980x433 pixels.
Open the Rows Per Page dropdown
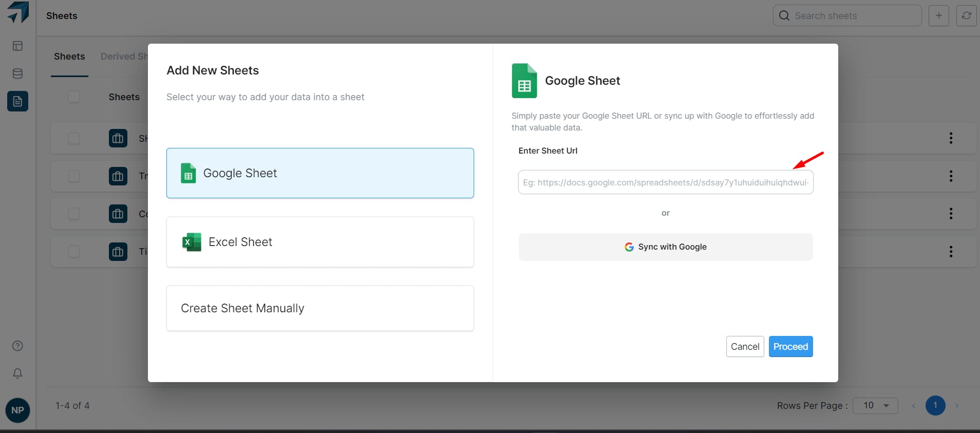[x=875, y=406]
